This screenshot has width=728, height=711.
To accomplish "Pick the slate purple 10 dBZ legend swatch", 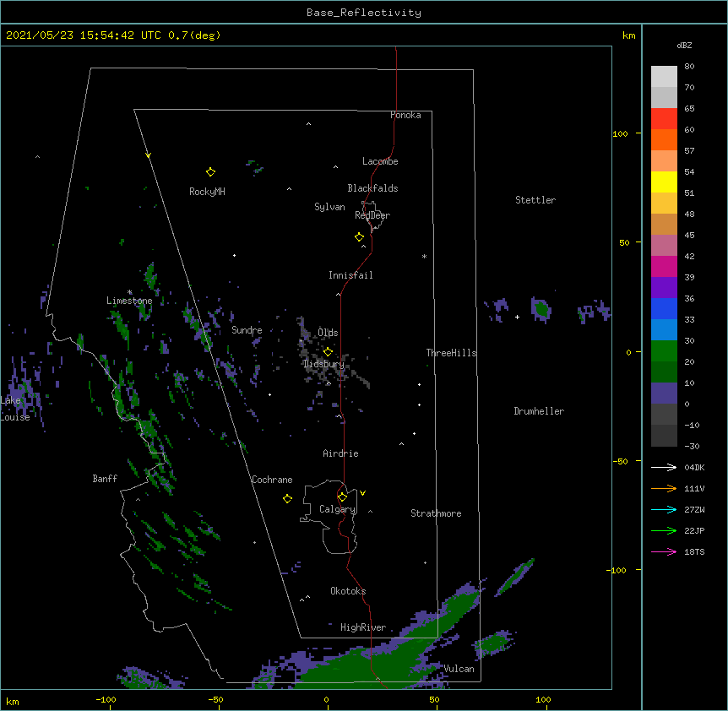I will point(664,393).
